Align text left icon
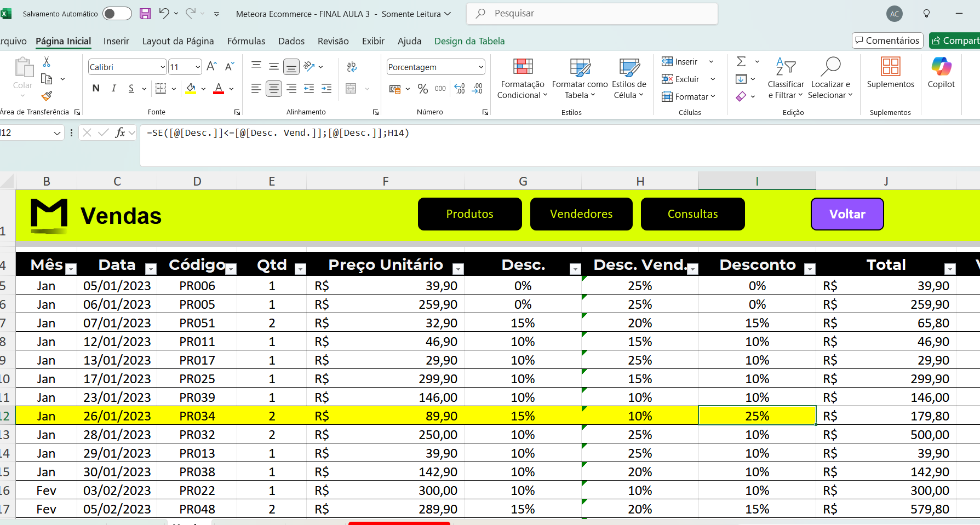This screenshot has width=980, height=525. pyautogui.click(x=256, y=88)
